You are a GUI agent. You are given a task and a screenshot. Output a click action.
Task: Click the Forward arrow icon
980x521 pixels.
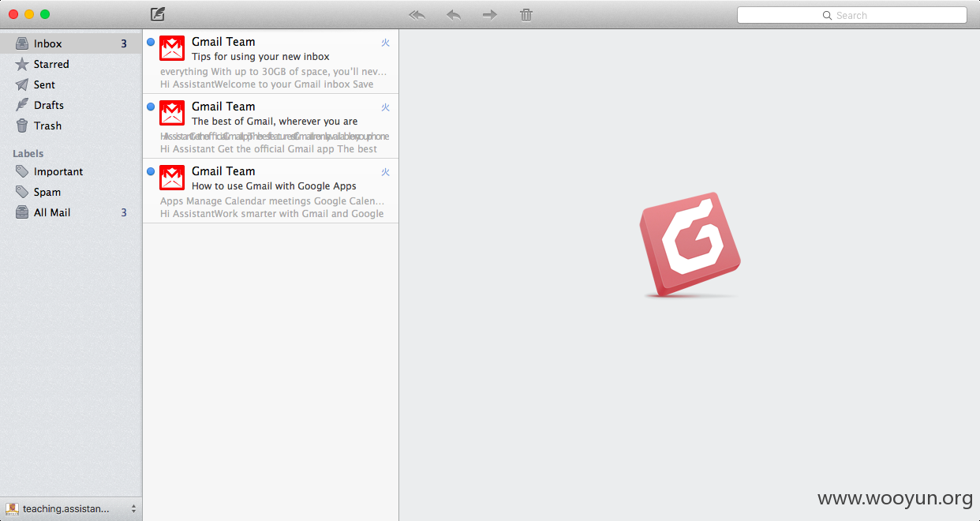(x=490, y=15)
